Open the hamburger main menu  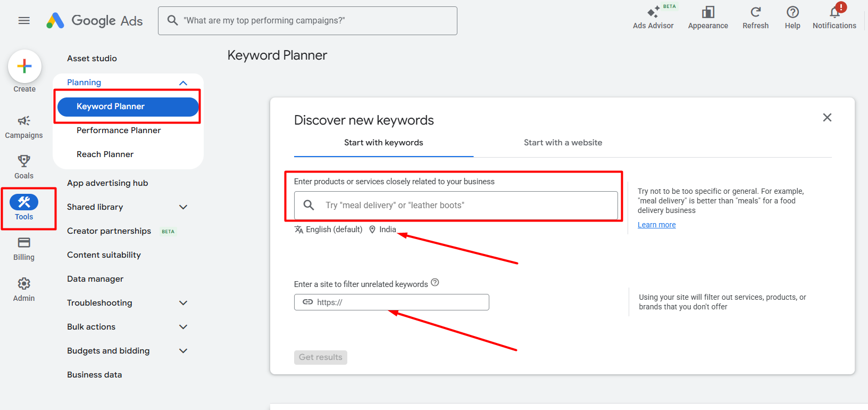[24, 21]
